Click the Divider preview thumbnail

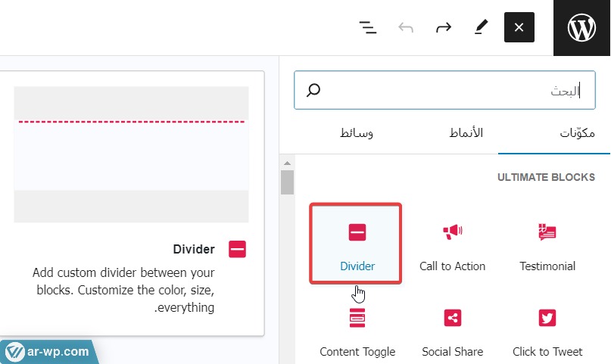point(131,154)
